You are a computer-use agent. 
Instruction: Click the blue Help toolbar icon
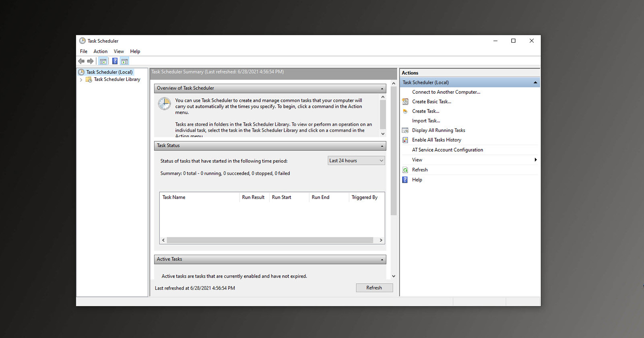115,61
